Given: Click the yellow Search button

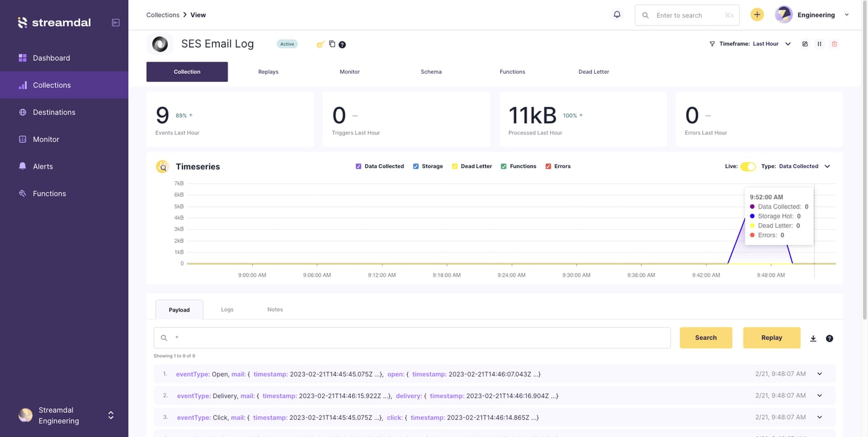Looking at the screenshot, I should 706,338.
